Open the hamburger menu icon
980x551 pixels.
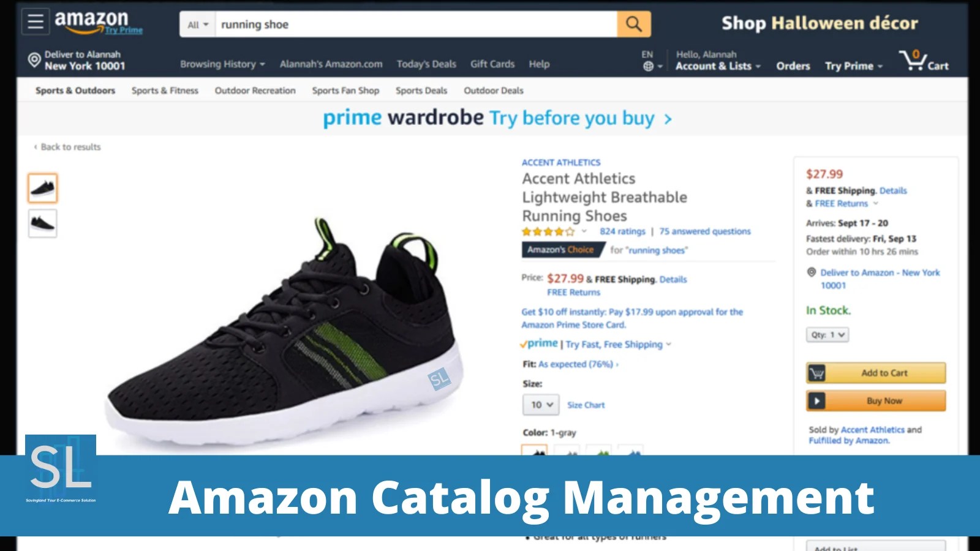(36, 22)
